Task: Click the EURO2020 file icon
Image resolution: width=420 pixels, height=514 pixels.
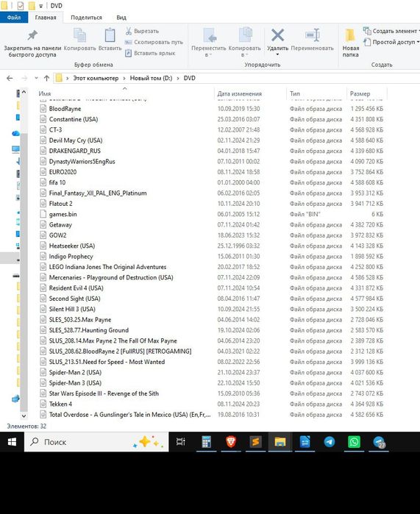Action: pyautogui.click(x=43, y=172)
